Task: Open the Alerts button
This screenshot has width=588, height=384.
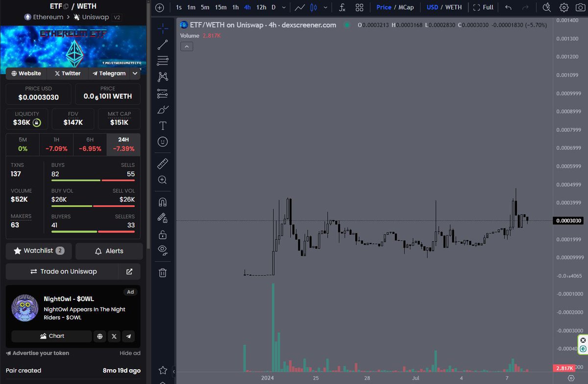Action: (109, 251)
